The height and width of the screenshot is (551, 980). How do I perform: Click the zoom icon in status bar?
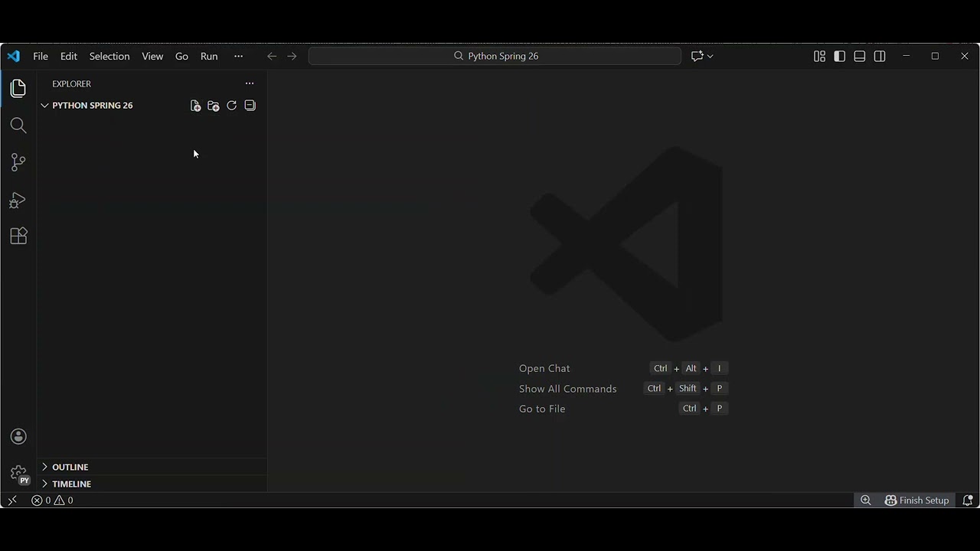pos(866,500)
